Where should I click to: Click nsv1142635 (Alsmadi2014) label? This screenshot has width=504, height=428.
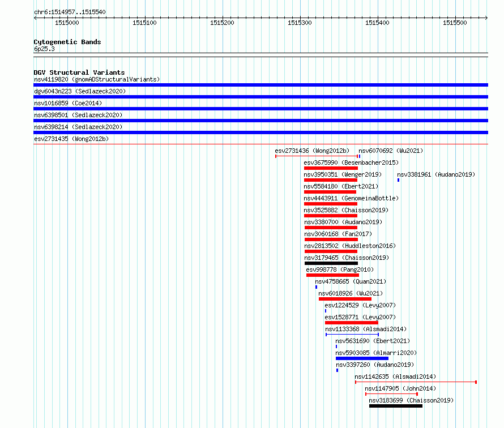point(395,376)
